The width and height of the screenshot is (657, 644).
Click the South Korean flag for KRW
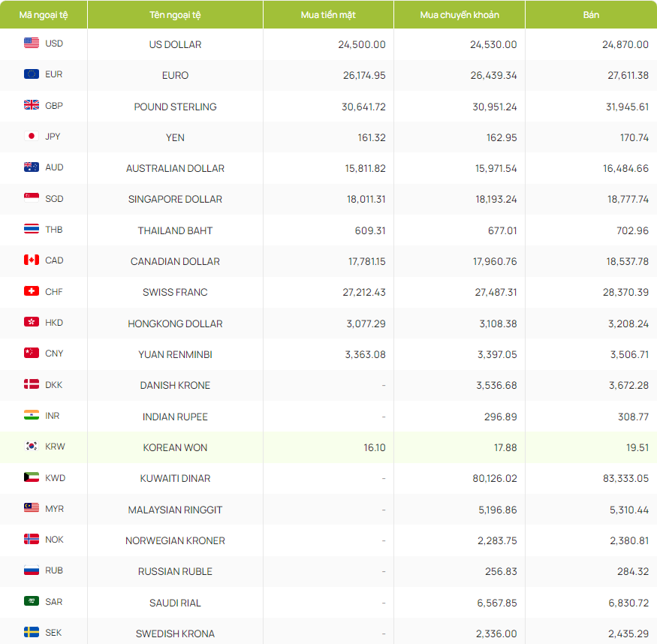32,446
